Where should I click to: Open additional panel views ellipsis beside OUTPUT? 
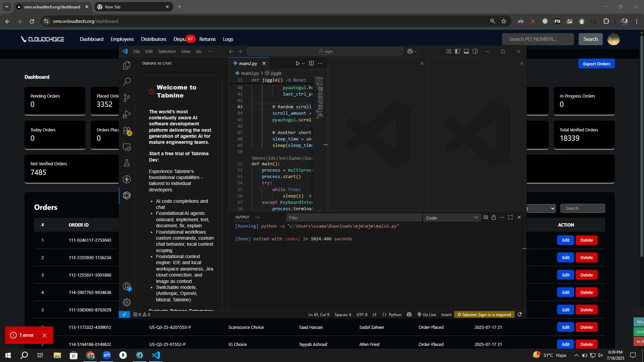pos(257,217)
